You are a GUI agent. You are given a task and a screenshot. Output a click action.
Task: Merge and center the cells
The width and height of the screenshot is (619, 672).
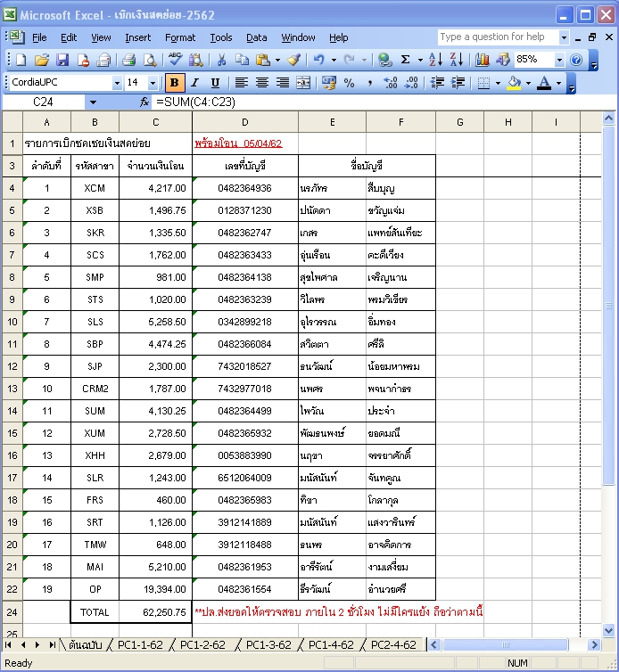(303, 82)
